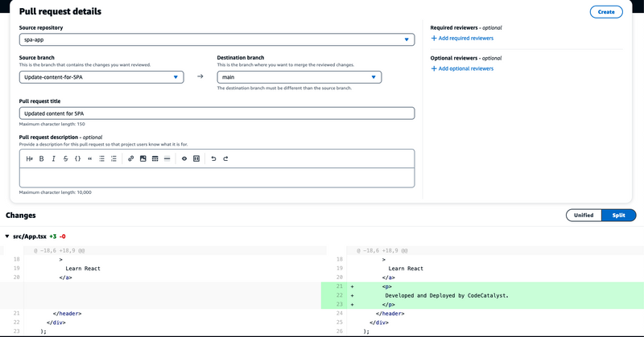644x337 pixels.
Task: Insert a numbered list
Action: (x=114, y=159)
